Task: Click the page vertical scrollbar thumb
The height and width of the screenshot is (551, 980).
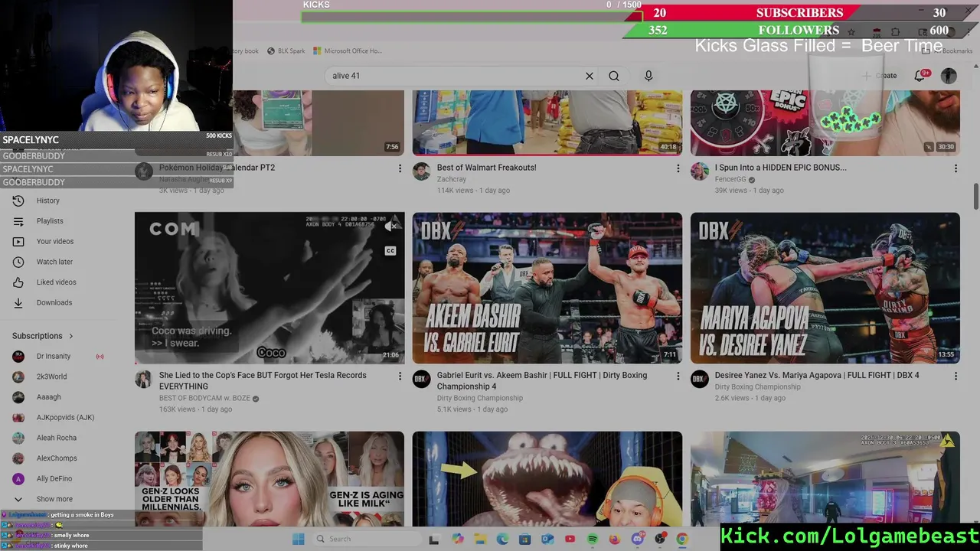Action: click(x=975, y=195)
